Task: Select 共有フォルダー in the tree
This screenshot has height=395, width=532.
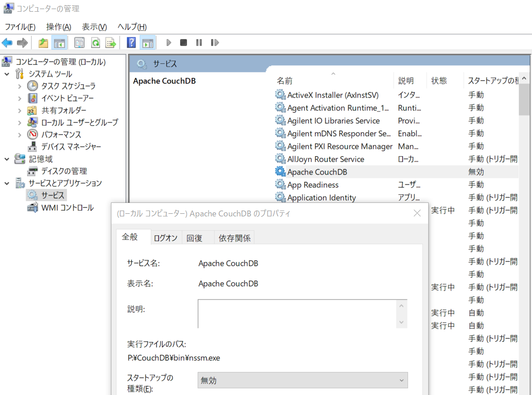Action: pos(63,110)
